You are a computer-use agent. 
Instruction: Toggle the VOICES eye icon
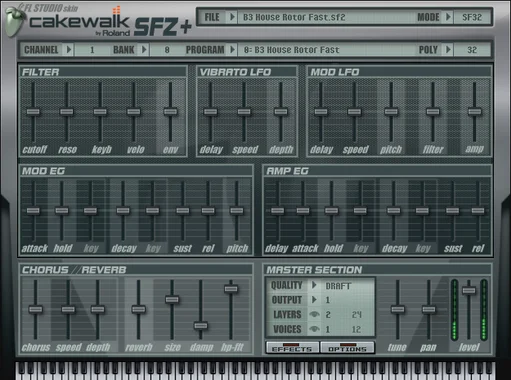click(x=314, y=329)
